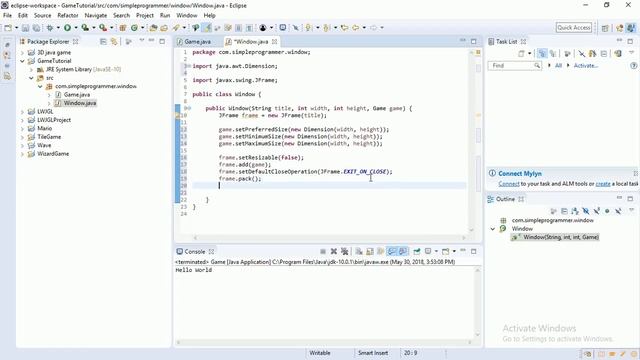Click the Last Edit Location arrow
The image size is (640, 360).
pos(345,28)
